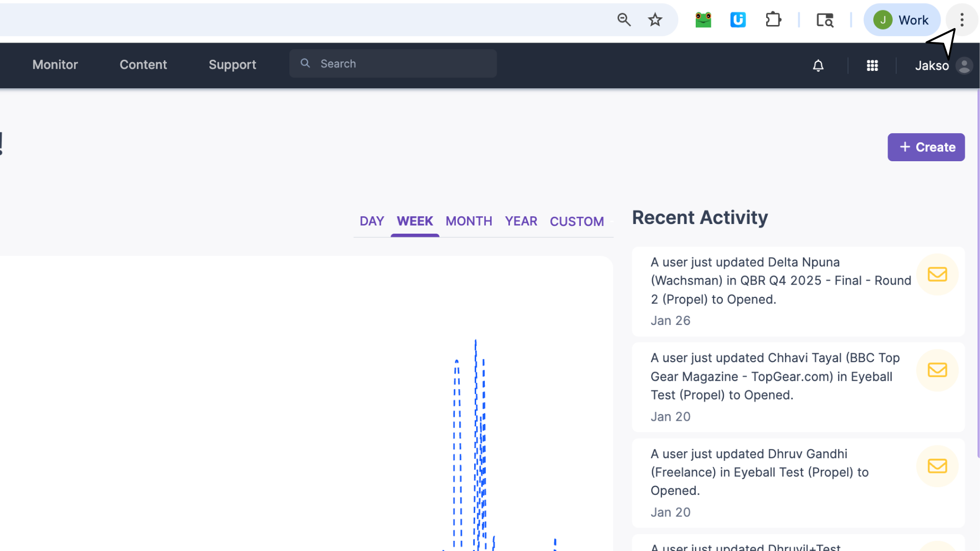This screenshot has width=980, height=551.
Task: Click envelope icon on Delta Npuna activity
Action: pyautogui.click(x=937, y=274)
